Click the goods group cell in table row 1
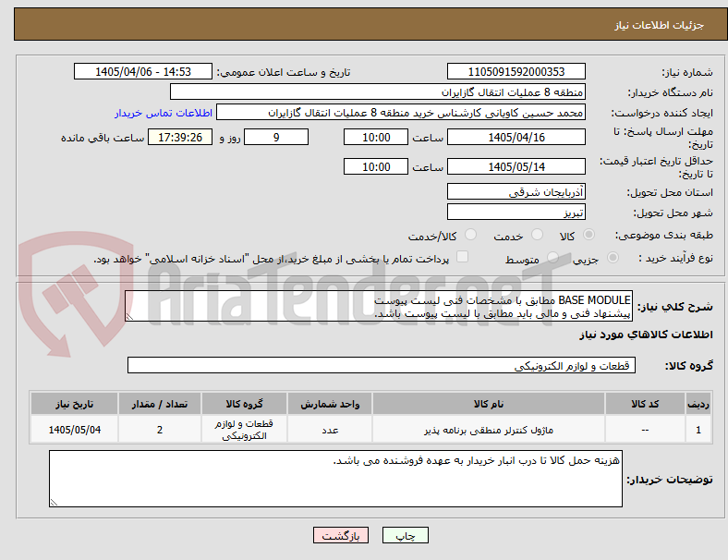 pos(244,430)
